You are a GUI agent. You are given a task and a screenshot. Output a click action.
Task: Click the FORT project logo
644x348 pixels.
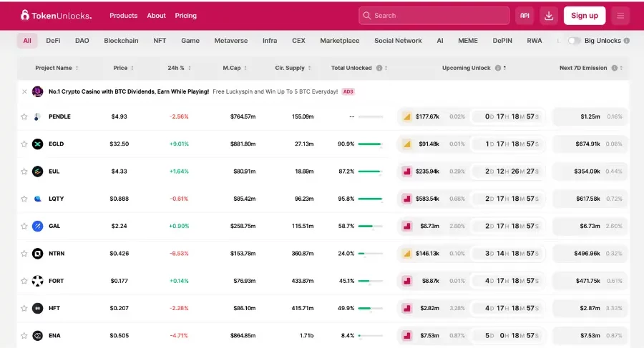tap(37, 281)
